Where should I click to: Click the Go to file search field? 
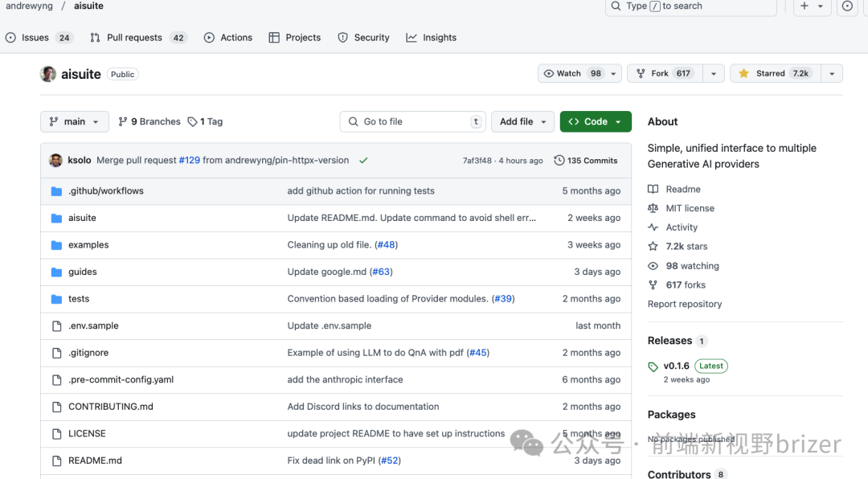412,121
